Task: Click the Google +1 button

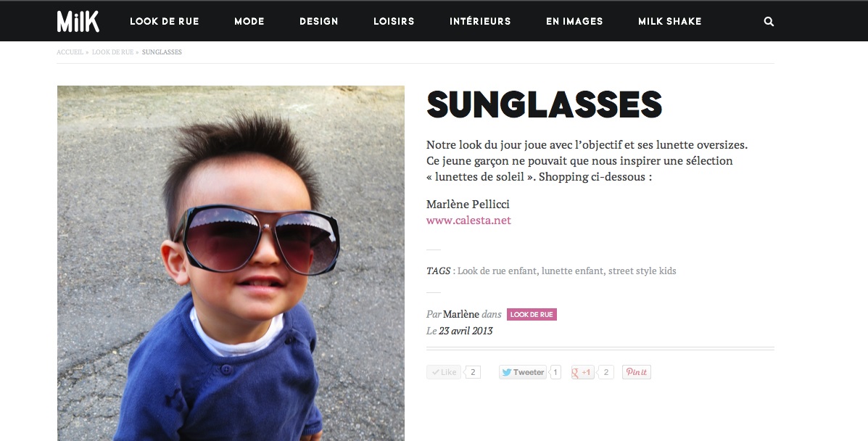Action: click(x=582, y=372)
